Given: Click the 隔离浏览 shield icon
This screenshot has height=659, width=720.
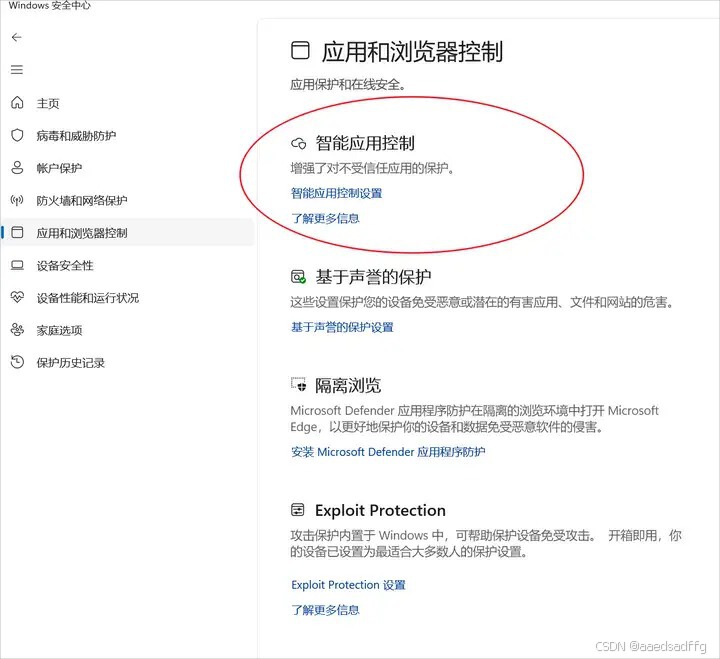Looking at the screenshot, I should (x=298, y=384).
